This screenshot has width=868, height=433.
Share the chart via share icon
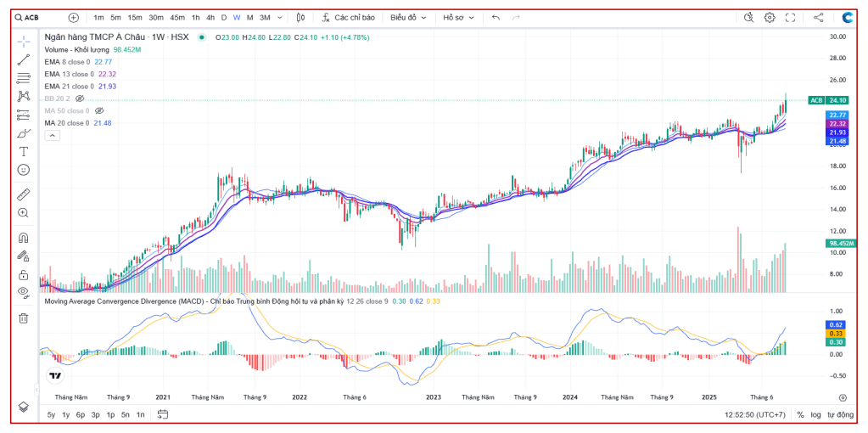click(x=818, y=17)
